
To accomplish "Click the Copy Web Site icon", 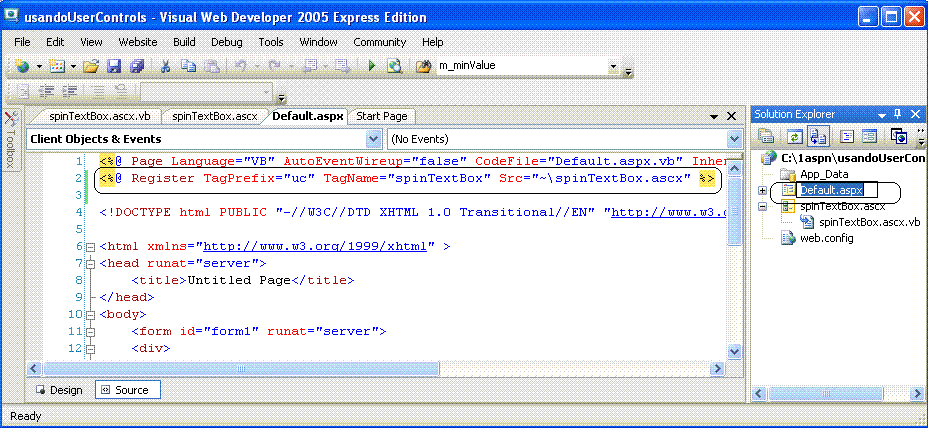I will (x=898, y=136).
